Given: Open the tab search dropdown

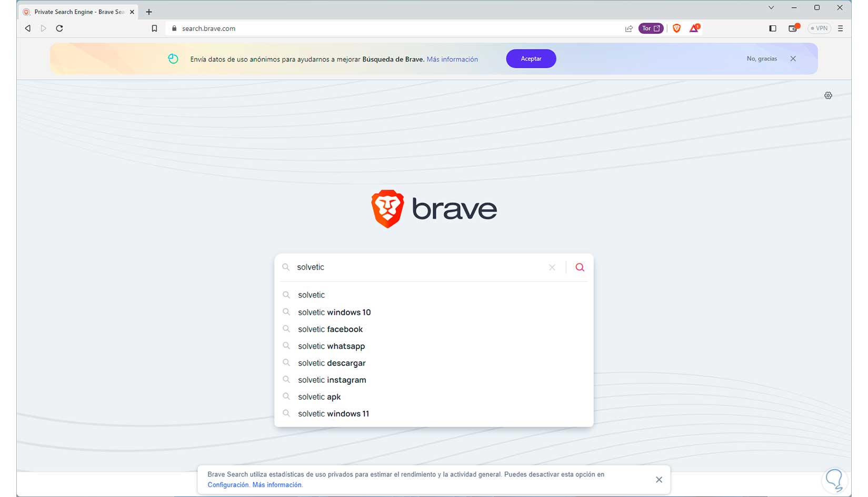Looking at the screenshot, I should [x=771, y=8].
